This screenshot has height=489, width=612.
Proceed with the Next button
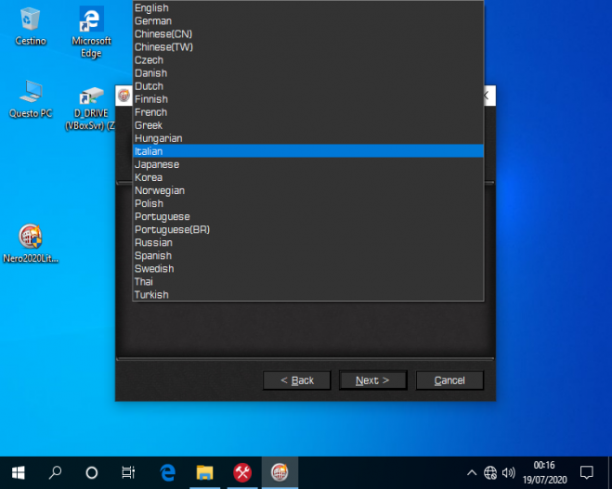pyautogui.click(x=373, y=380)
